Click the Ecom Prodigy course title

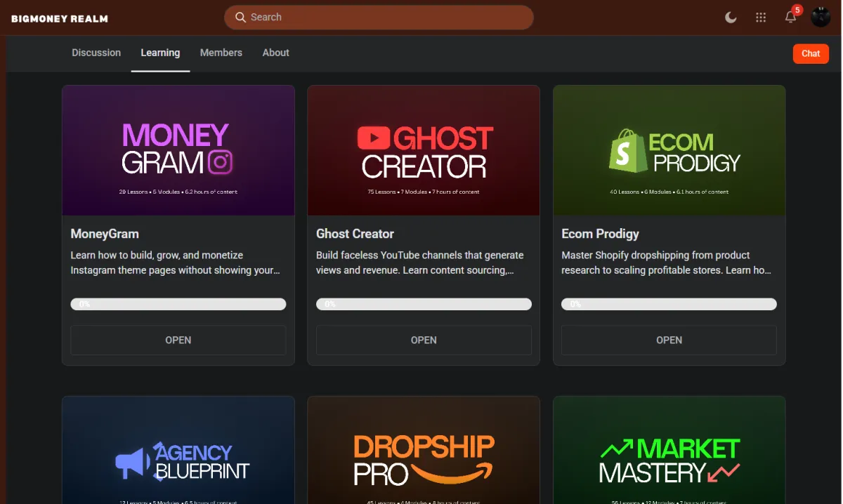[601, 234]
